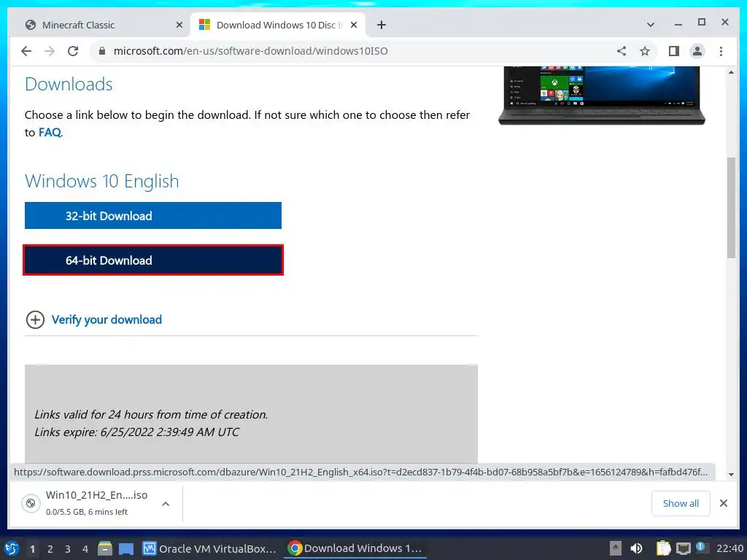Open the Chrome three-dot menu
This screenshot has width=747, height=560.
[x=721, y=51]
